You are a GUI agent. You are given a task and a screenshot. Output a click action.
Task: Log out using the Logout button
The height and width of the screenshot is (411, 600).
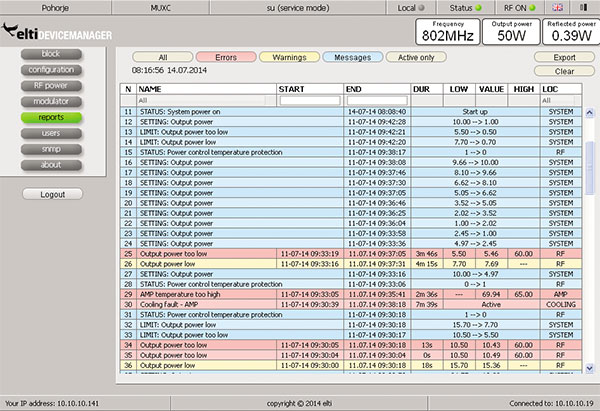51,194
